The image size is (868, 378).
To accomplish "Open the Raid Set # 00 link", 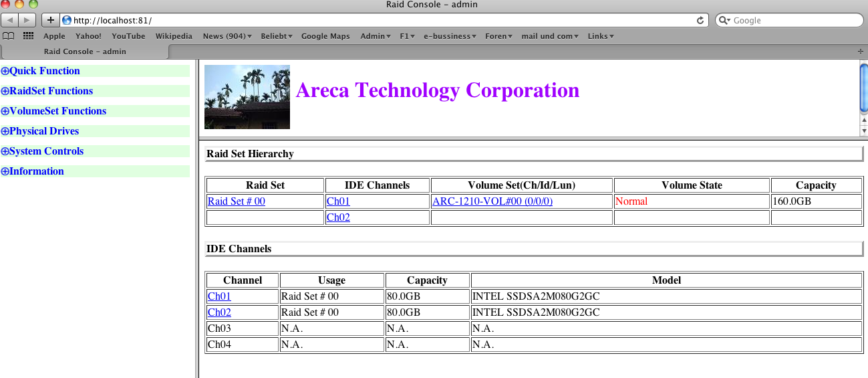I will pyautogui.click(x=237, y=201).
